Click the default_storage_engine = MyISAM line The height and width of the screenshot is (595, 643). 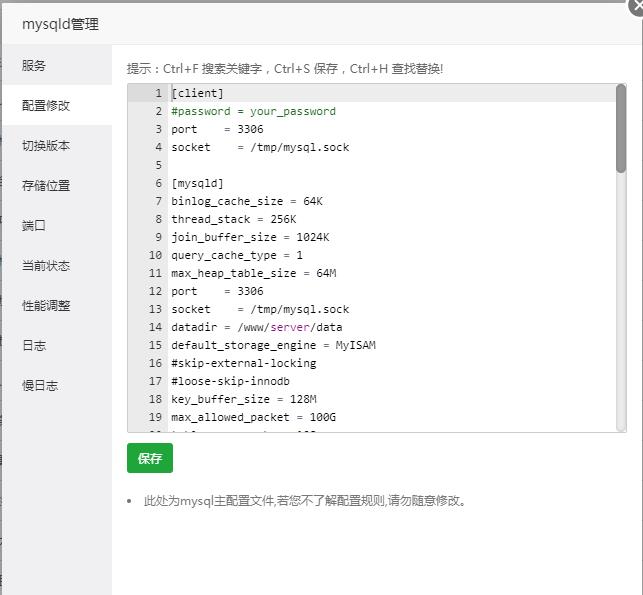point(273,345)
